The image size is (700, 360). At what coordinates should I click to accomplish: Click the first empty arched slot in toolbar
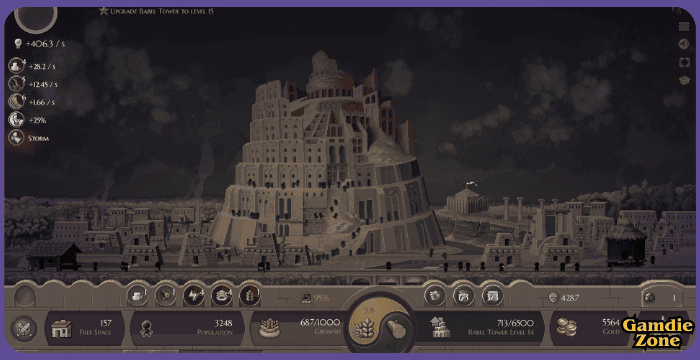pos(25,296)
